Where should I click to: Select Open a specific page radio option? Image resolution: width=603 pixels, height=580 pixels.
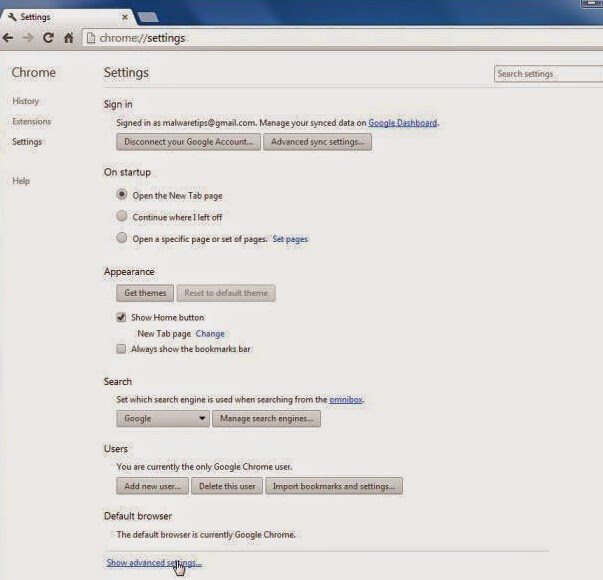[x=122, y=238]
